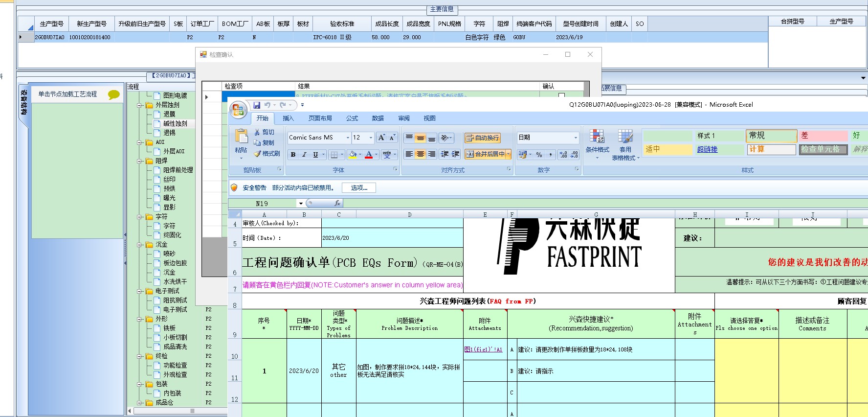Decrease decimal places
This screenshot has width=868, height=417.
pyautogui.click(x=574, y=155)
